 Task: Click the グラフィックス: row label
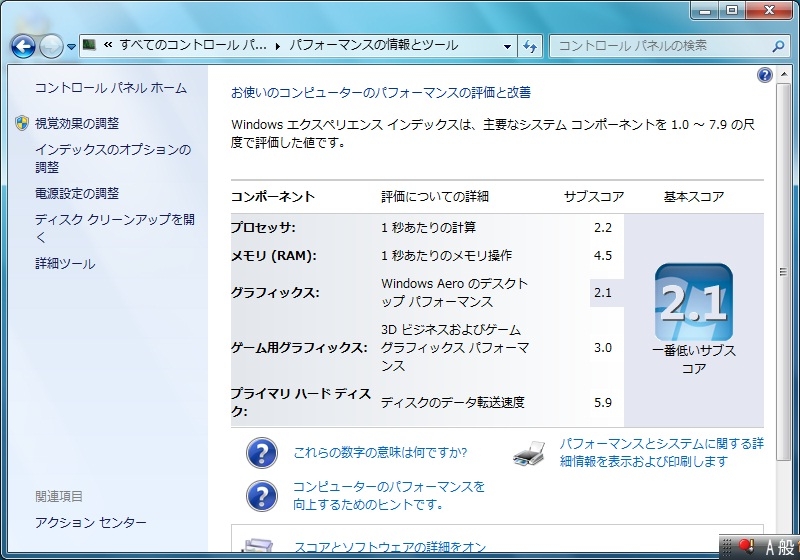click(x=275, y=293)
